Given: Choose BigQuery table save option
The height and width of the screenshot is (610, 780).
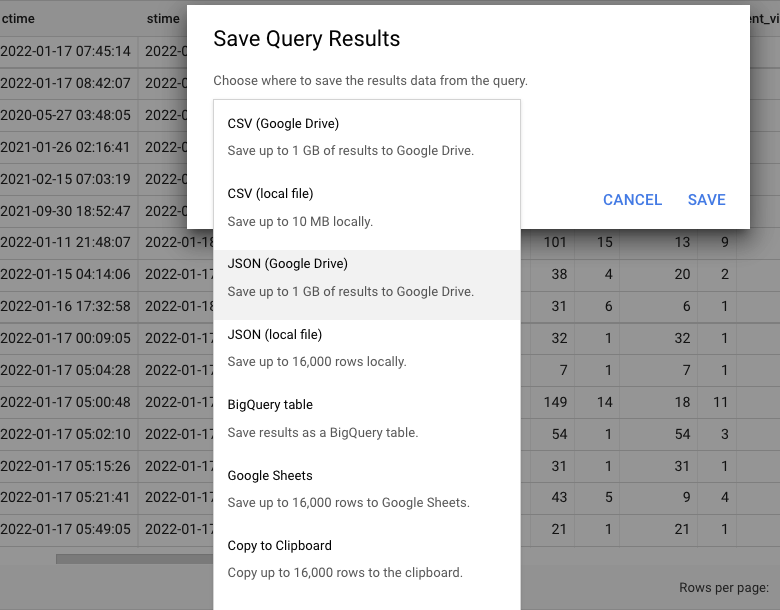Looking at the screenshot, I should pos(367,418).
